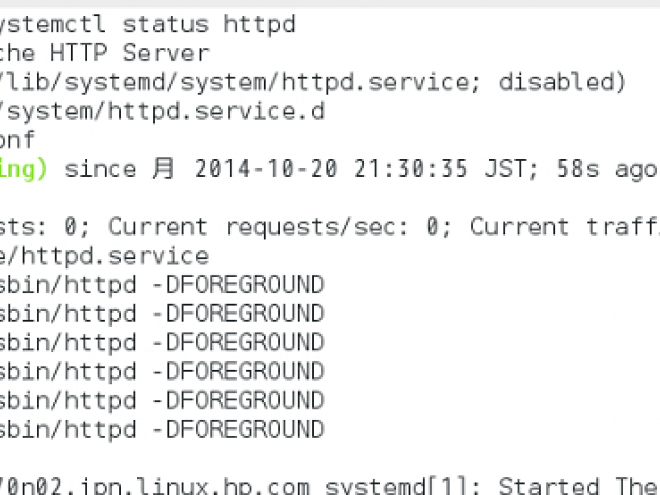The width and height of the screenshot is (660, 495).
Task: Click the "JST;" timezone text
Action: click(x=511, y=169)
